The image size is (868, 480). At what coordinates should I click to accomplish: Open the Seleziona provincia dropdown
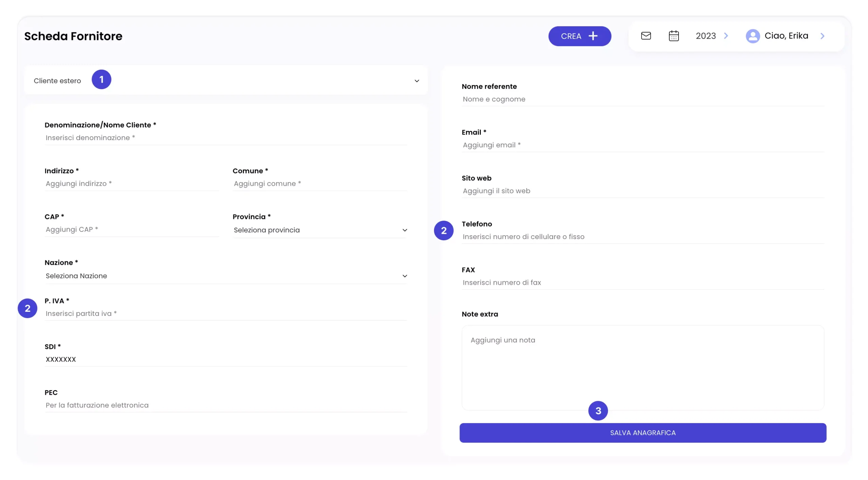tap(320, 230)
